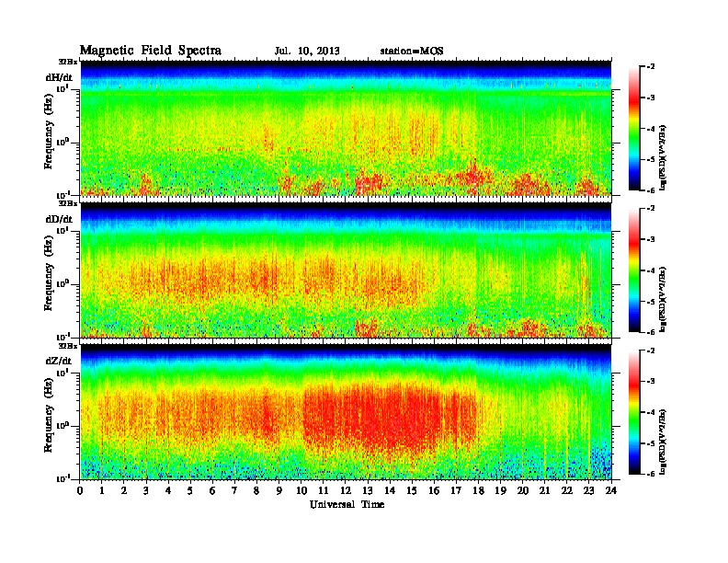Click hour '15' on the time axis
The height and width of the screenshot is (563, 728).
coord(412,491)
